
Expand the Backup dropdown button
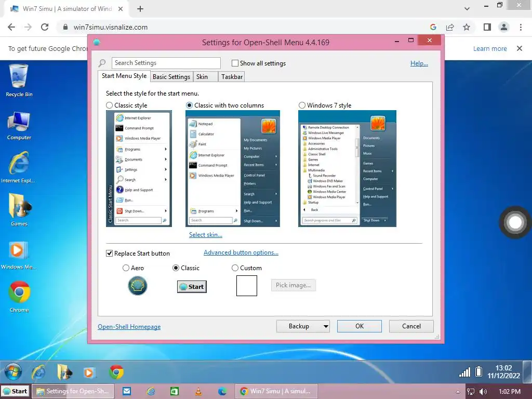pos(326,326)
